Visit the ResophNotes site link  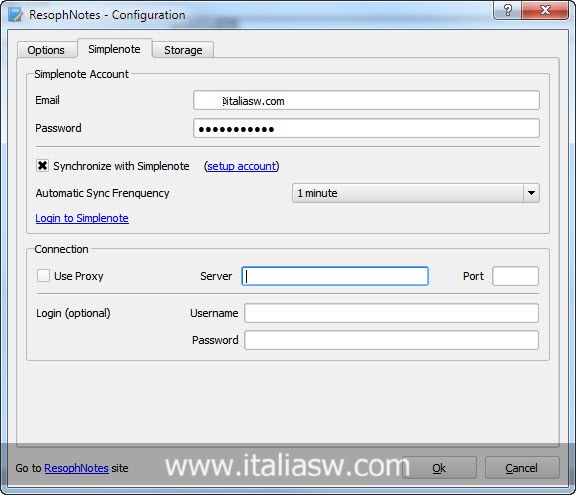pos(76,468)
